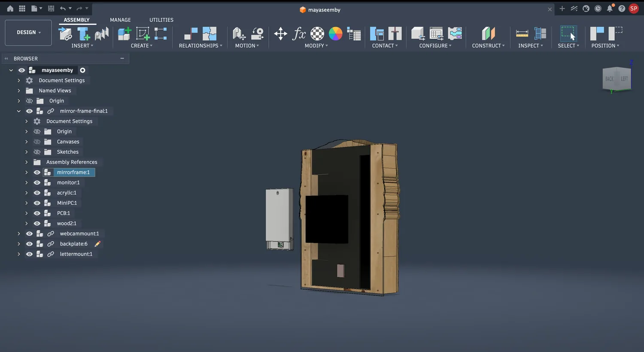Open the INSPECT menu

pos(530,46)
